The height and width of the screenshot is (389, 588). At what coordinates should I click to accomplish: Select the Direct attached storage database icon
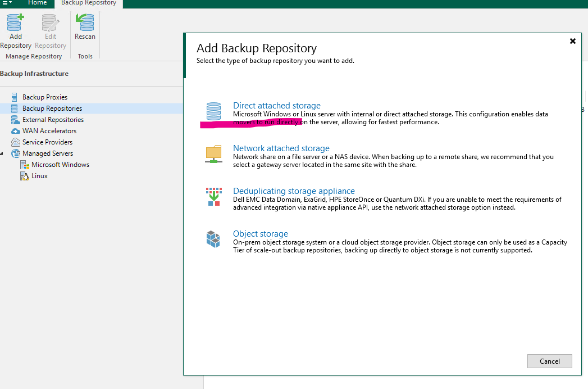213,111
